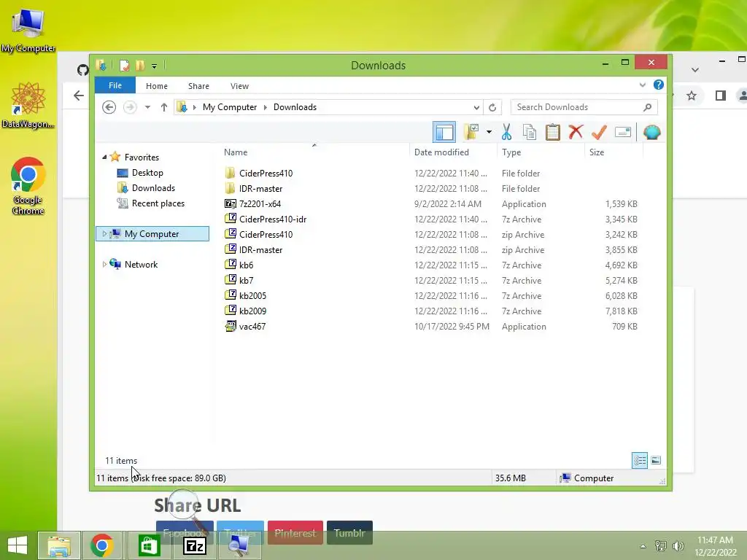Click the Tumblr share button in browser
The image size is (747, 560).
[x=349, y=533]
